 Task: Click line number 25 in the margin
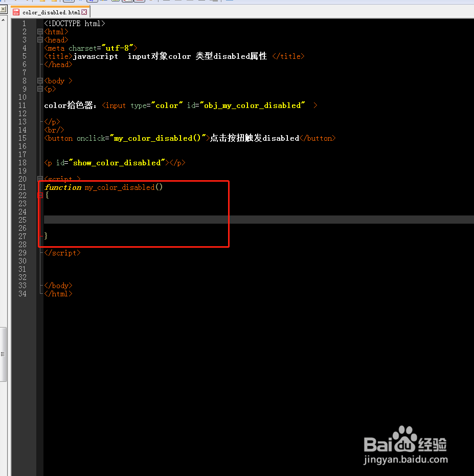22,220
